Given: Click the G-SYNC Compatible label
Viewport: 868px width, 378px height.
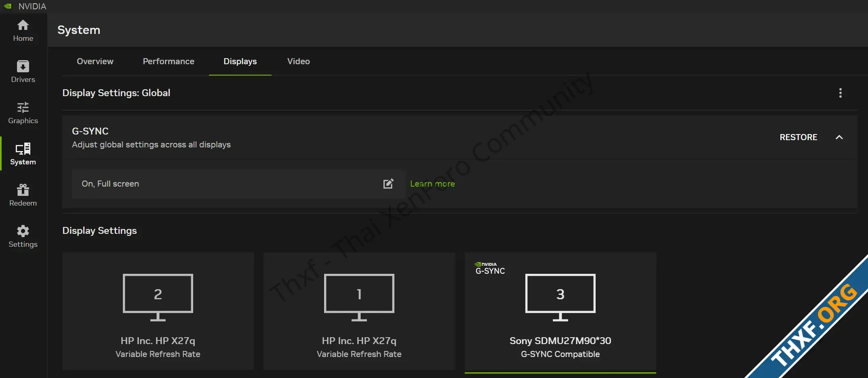Looking at the screenshot, I should click(560, 354).
